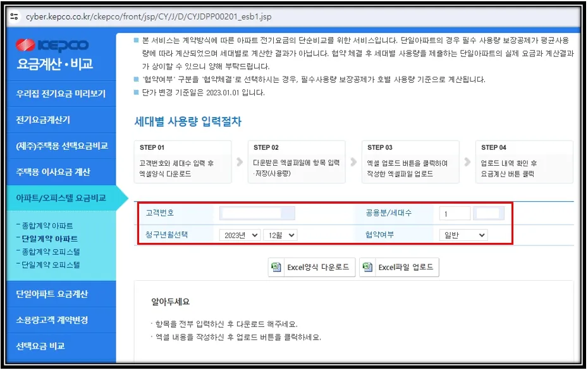Image resolution: width=588 pixels, height=370 pixels.
Task: Click the arrow icon after STEP 03
Action: point(467,161)
